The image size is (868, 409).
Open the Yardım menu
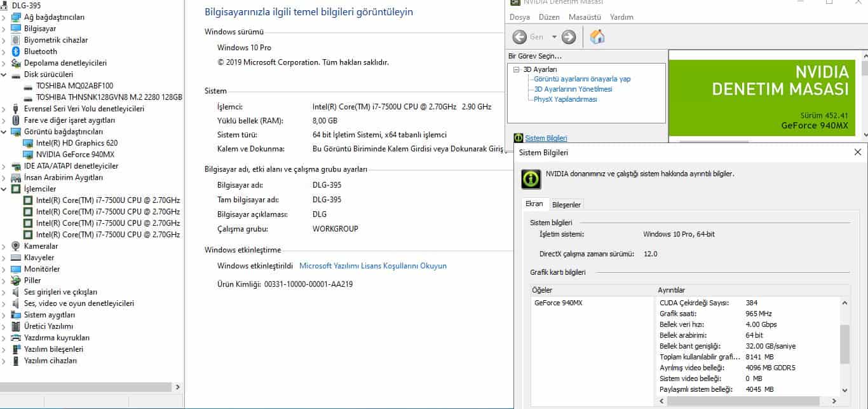(x=621, y=17)
